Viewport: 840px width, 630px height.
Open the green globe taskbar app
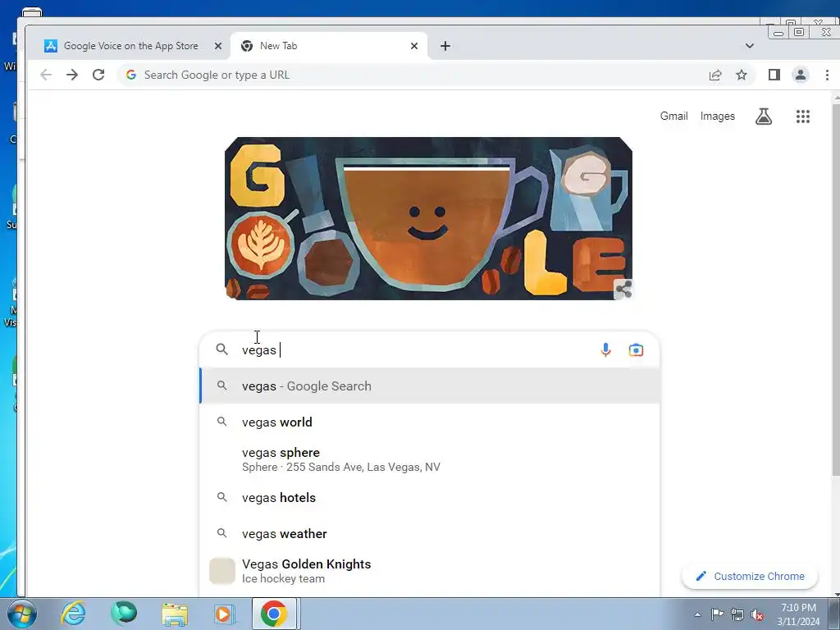(x=124, y=614)
